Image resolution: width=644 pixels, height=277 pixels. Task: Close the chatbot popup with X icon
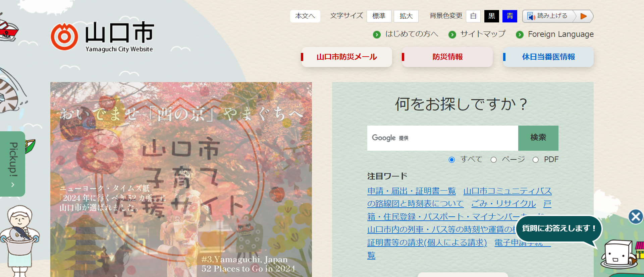pos(636,217)
